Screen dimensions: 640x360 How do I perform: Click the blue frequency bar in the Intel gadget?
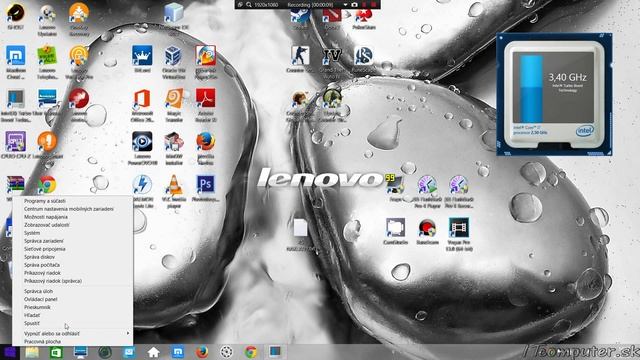pos(530,89)
